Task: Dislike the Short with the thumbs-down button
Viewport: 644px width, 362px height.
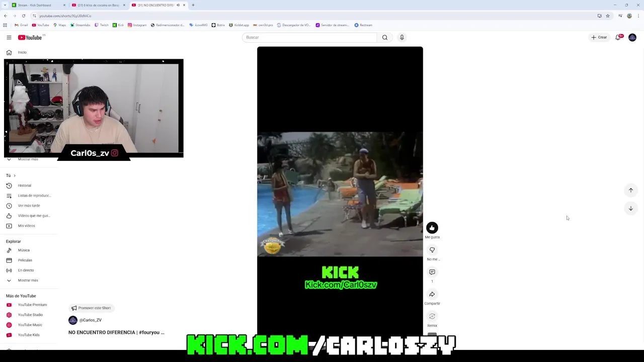Action: (x=432, y=250)
